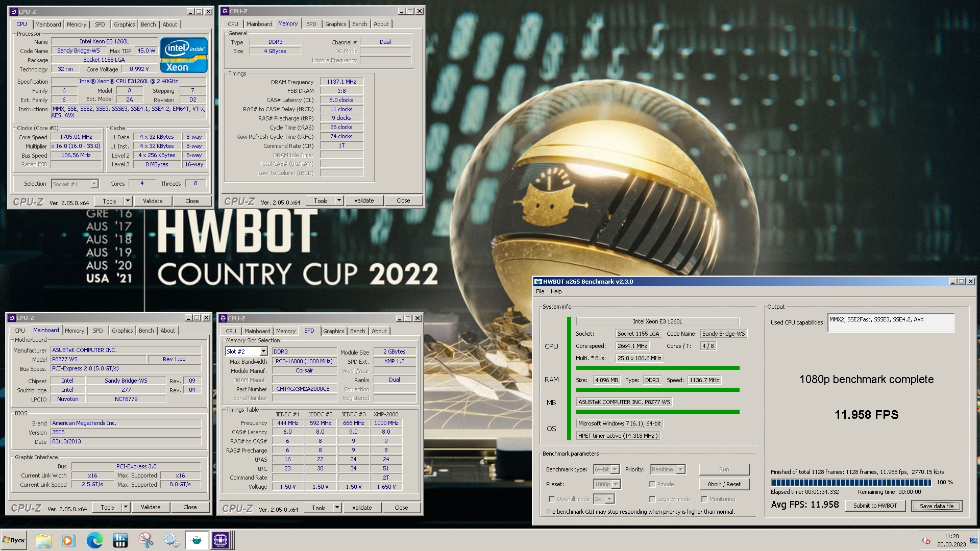Click the HWBOT x265 Benchmark title bar icon
Image resolution: width=980 pixels, height=551 pixels.
[x=538, y=282]
